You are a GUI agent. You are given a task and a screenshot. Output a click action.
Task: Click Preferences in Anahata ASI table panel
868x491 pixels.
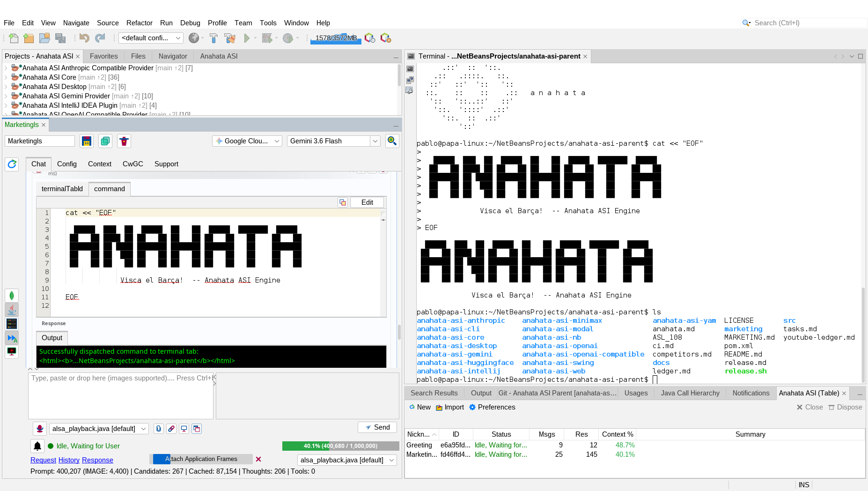pos(492,407)
